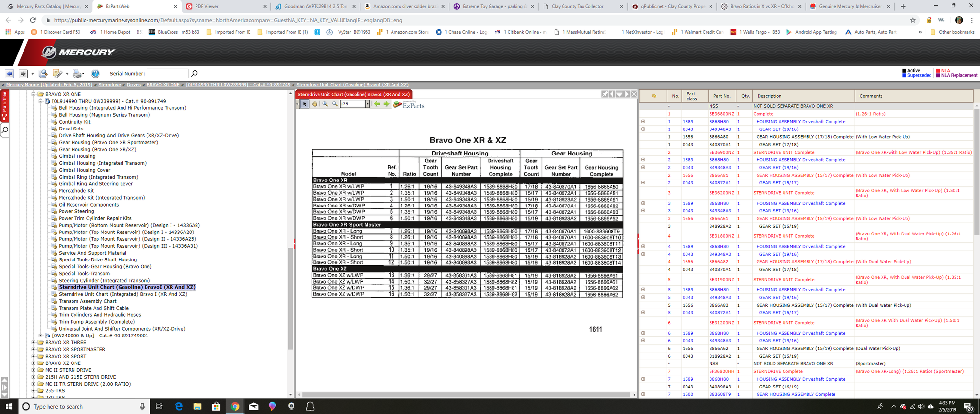Viewport: 980px width, 414px height.
Task: Open the zoom level 175 dropdown
Action: coord(367,104)
